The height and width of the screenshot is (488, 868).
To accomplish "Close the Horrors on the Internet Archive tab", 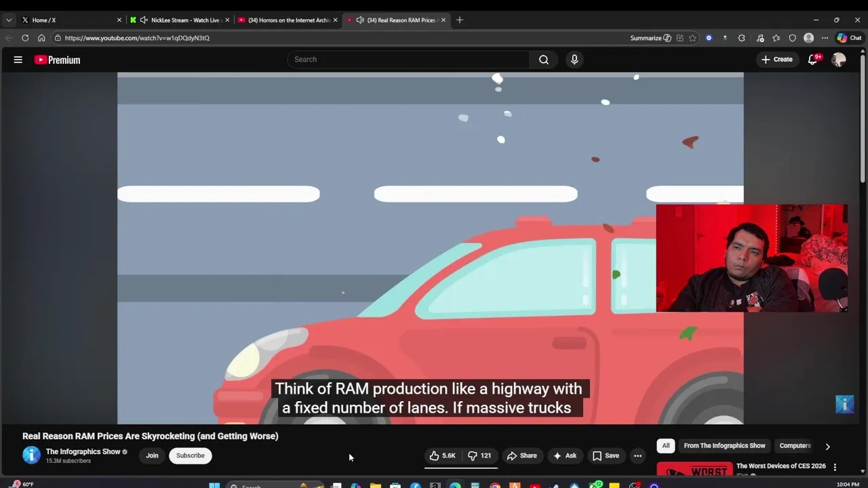I will tap(335, 20).
